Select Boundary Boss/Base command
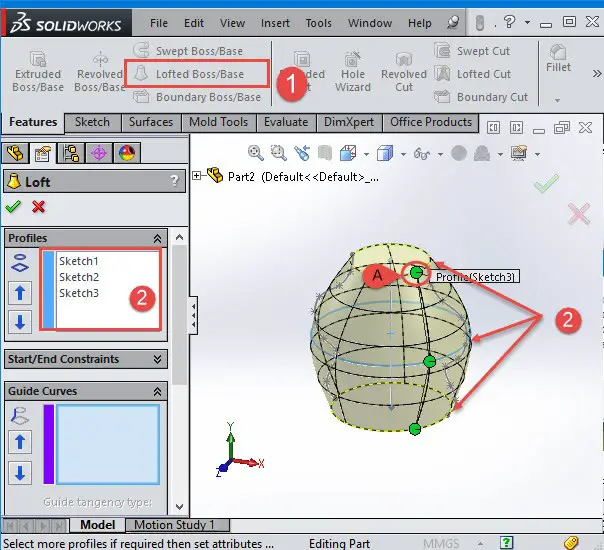 coord(197,97)
